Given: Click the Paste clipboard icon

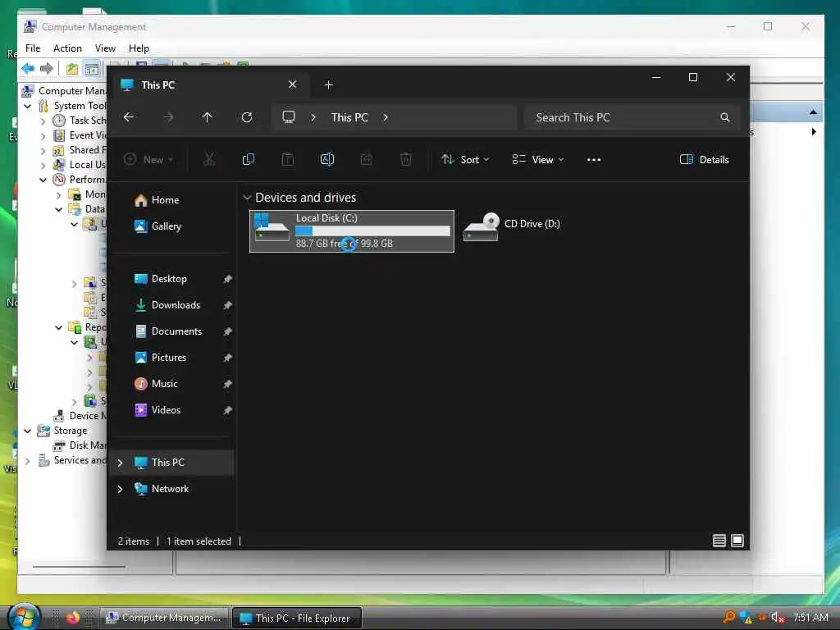Looking at the screenshot, I should tap(288, 159).
